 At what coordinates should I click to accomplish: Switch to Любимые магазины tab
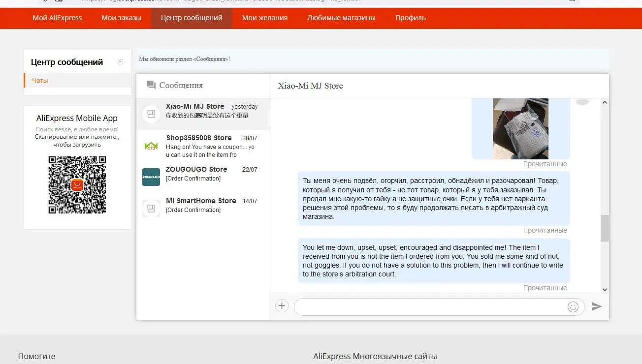coord(341,18)
